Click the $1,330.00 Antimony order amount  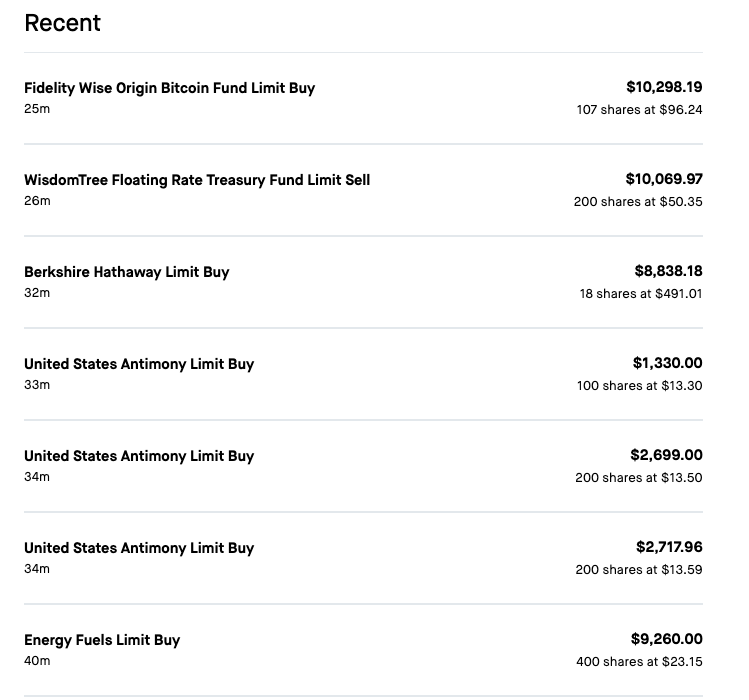point(667,363)
